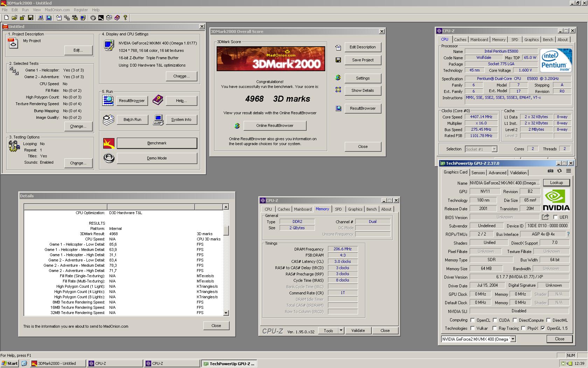Click the GPU-Z screenshot camera icon
Image resolution: width=588 pixels, height=368 pixels.
551,171
